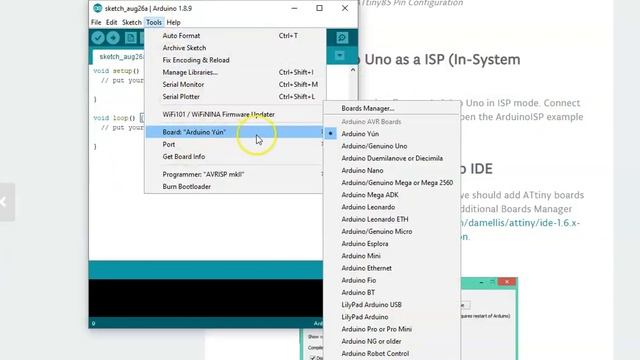Viewport: 640px width, 360px height.
Task: Select Arduino Robot Control board
Action: point(392,353)
